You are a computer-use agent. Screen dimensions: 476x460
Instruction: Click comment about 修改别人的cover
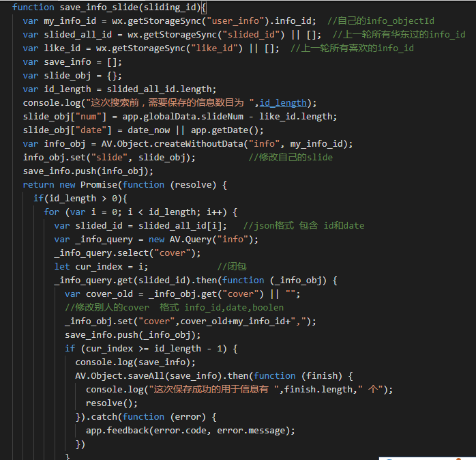click(175, 308)
